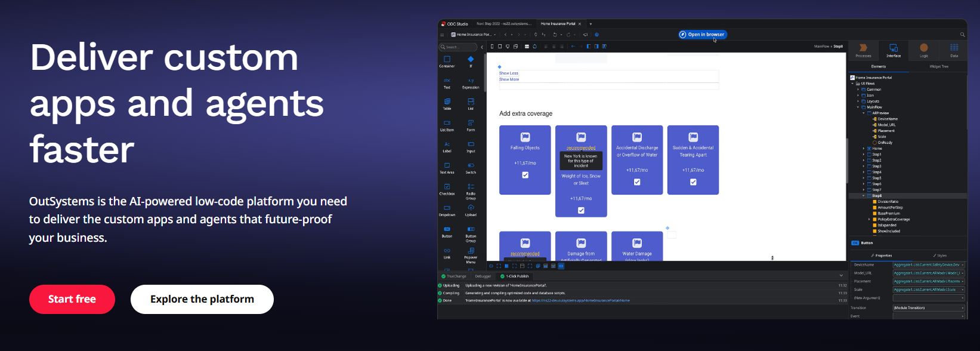Pick the Checkbox widget in the toolbox

(x=447, y=189)
